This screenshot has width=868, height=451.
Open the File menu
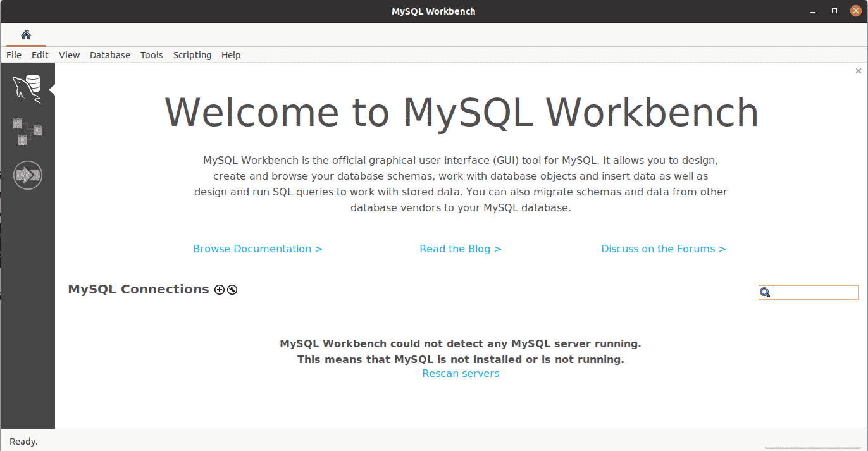tap(14, 55)
